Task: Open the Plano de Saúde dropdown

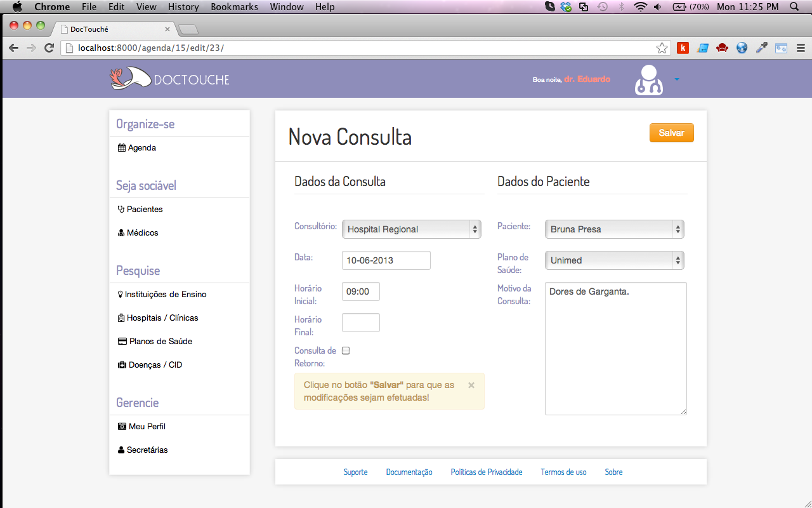Action: (615, 260)
